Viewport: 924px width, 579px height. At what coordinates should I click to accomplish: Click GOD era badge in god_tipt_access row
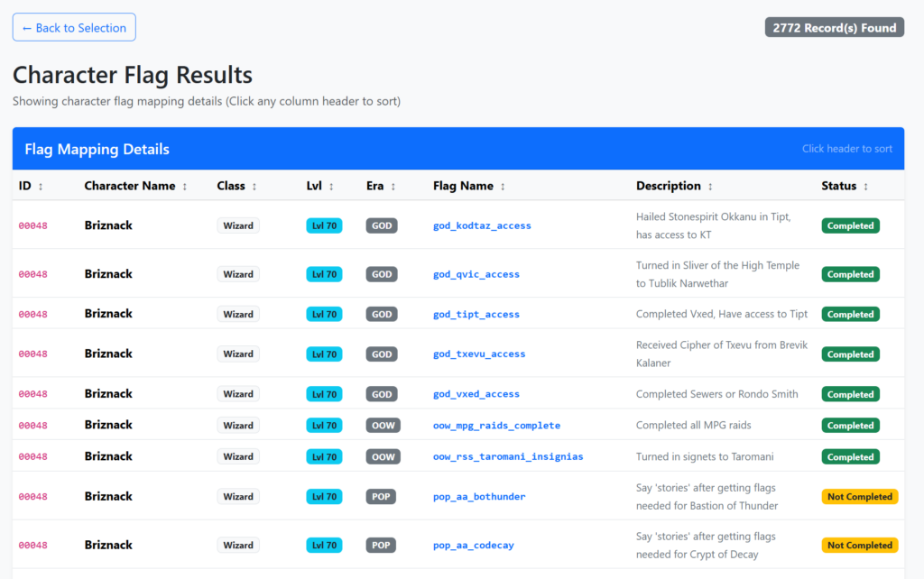coord(382,315)
